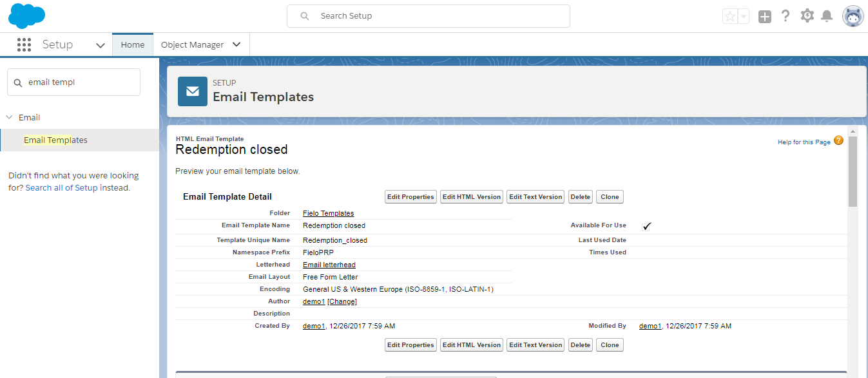Image resolution: width=868 pixels, height=378 pixels.
Task: Click the bottom Edit Properties button
Action: [x=410, y=345]
